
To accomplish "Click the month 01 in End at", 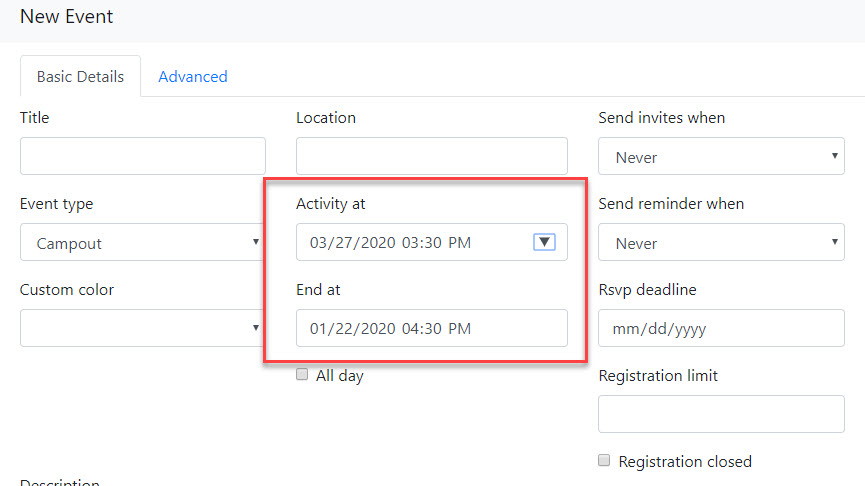I will [319, 328].
